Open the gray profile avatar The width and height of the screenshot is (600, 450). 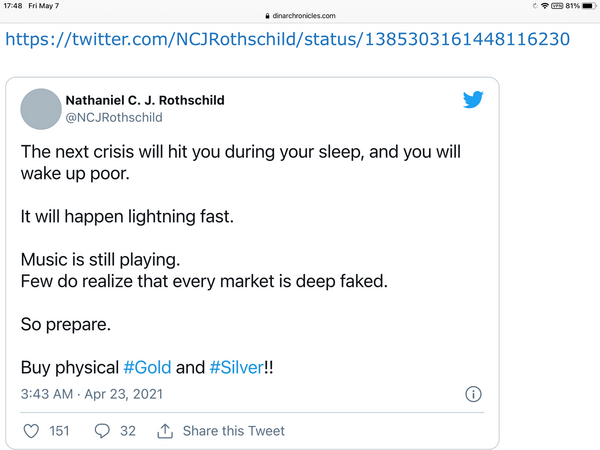click(x=40, y=108)
